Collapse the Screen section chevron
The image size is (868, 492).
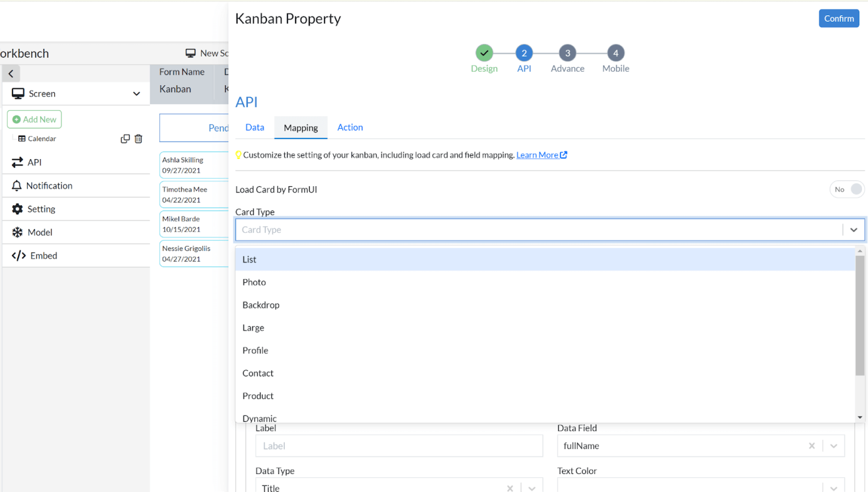(136, 93)
